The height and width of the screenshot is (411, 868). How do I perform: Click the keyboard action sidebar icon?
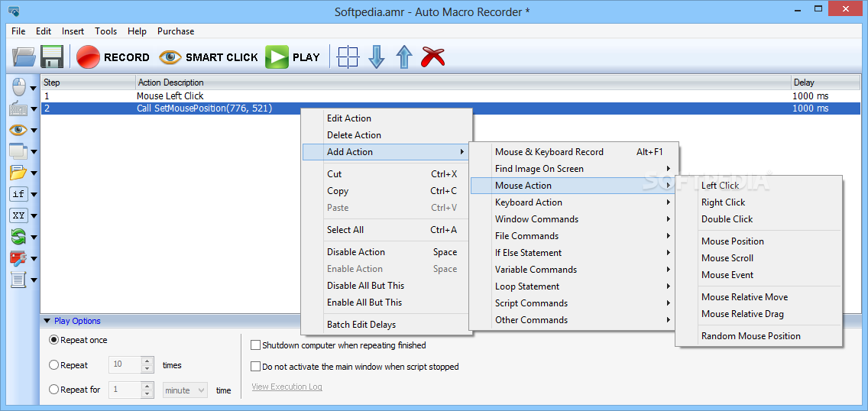[x=18, y=109]
